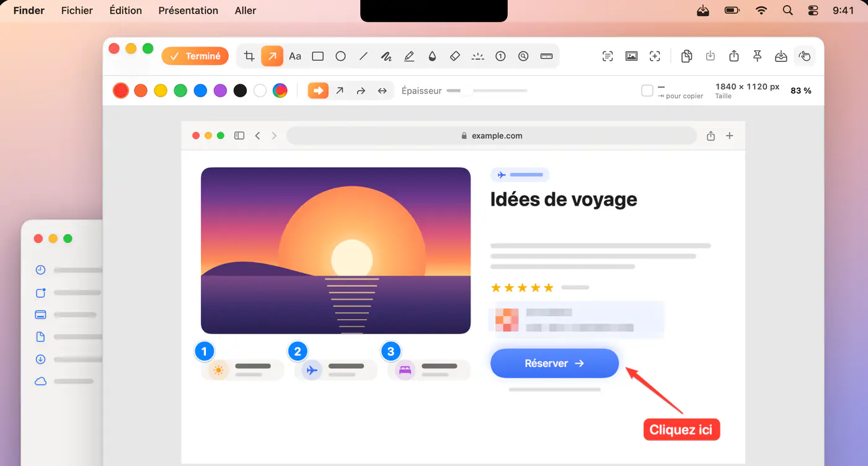Select the Magnifier tool
868x466 pixels.
tap(523, 56)
